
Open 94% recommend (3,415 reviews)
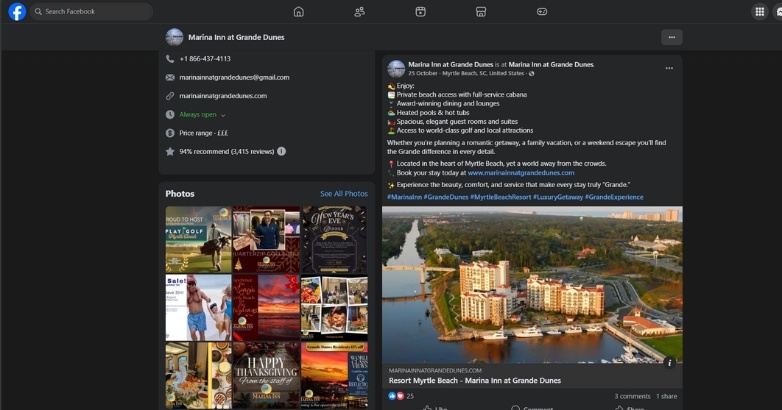click(x=226, y=151)
